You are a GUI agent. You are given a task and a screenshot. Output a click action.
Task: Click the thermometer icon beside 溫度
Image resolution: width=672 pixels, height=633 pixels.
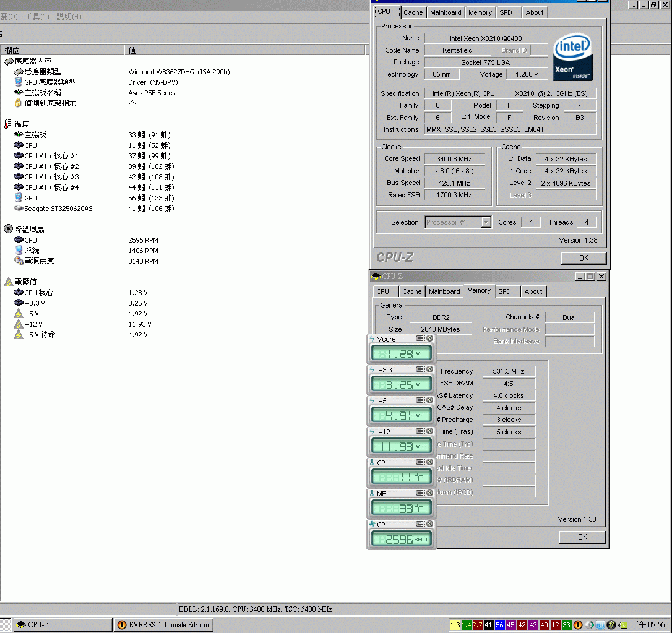pyautogui.click(x=7, y=124)
